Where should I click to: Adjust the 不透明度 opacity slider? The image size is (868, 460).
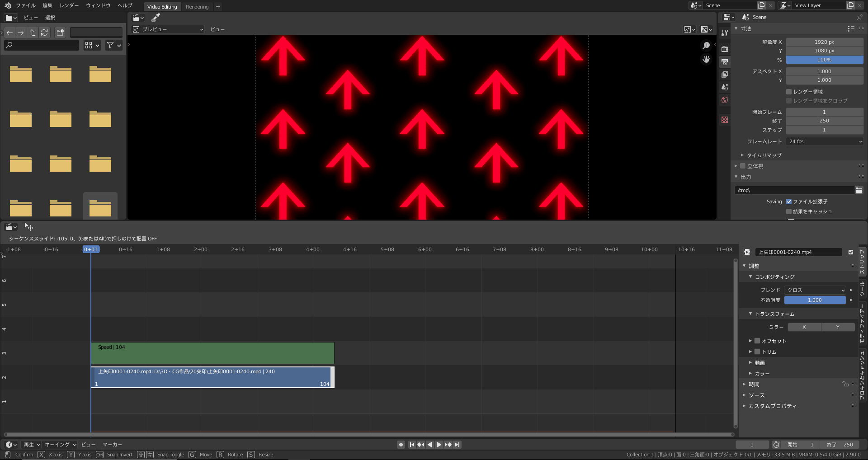(x=815, y=300)
